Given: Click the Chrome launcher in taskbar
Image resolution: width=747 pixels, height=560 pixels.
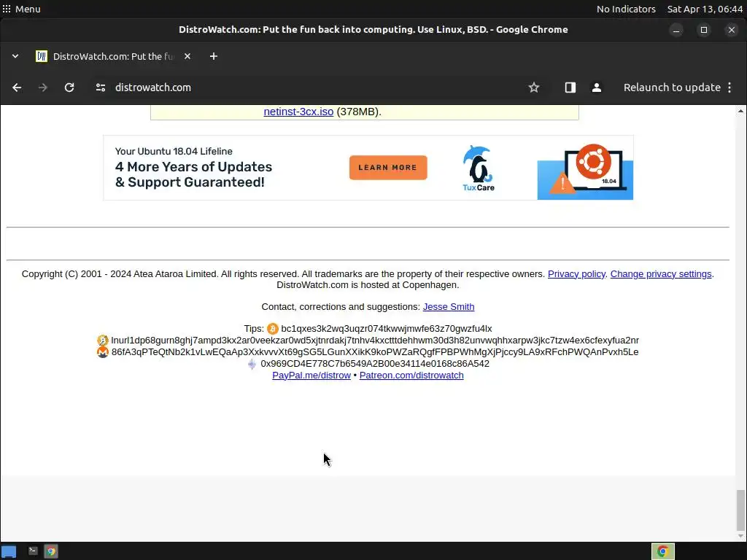Looking at the screenshot, I should (51, 551).
